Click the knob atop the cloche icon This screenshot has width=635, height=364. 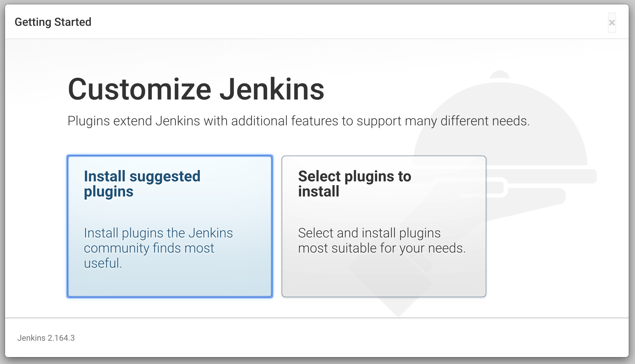(500, 75)
